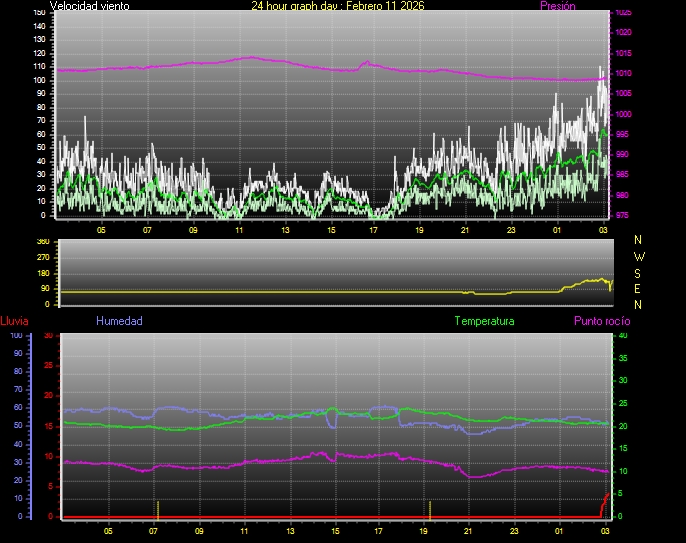Viewport: 686px width, 543px height.
Task: Select hour 17 on the wind speed chart axis
Action: (373, 230)
